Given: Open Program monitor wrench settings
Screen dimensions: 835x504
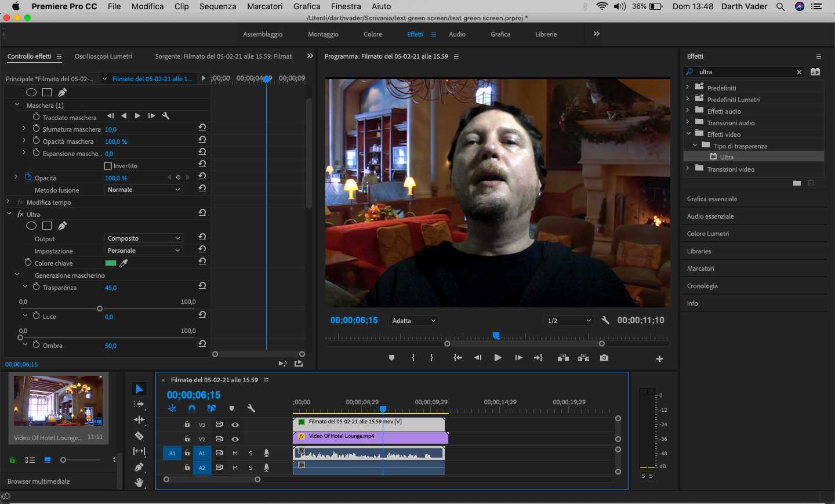Looking at the screenshot, I should 605,320.
